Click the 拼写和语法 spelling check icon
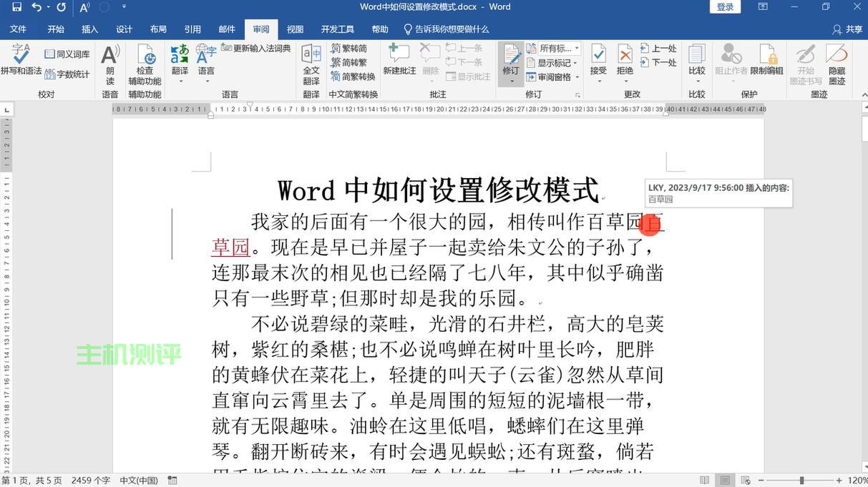Image resolution: width=868 pixels, height=487 pixels. (x=21, y=54)
